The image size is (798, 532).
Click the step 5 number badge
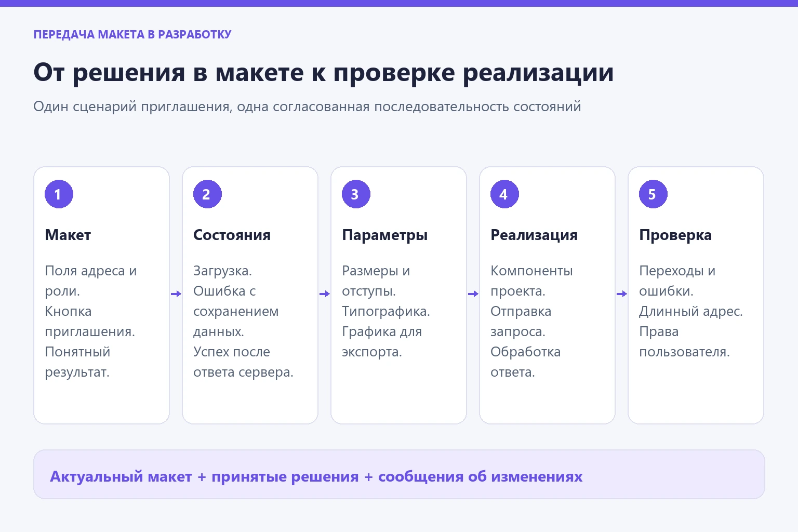pyautogui.click(x=653, y=194)
